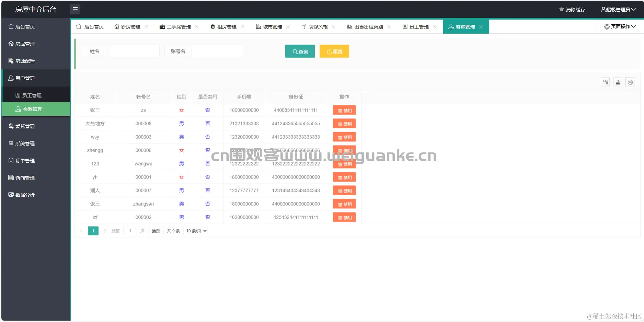The image size is (644, 322).
Task: Click the 查询 search button
Action: pos(300,51)
